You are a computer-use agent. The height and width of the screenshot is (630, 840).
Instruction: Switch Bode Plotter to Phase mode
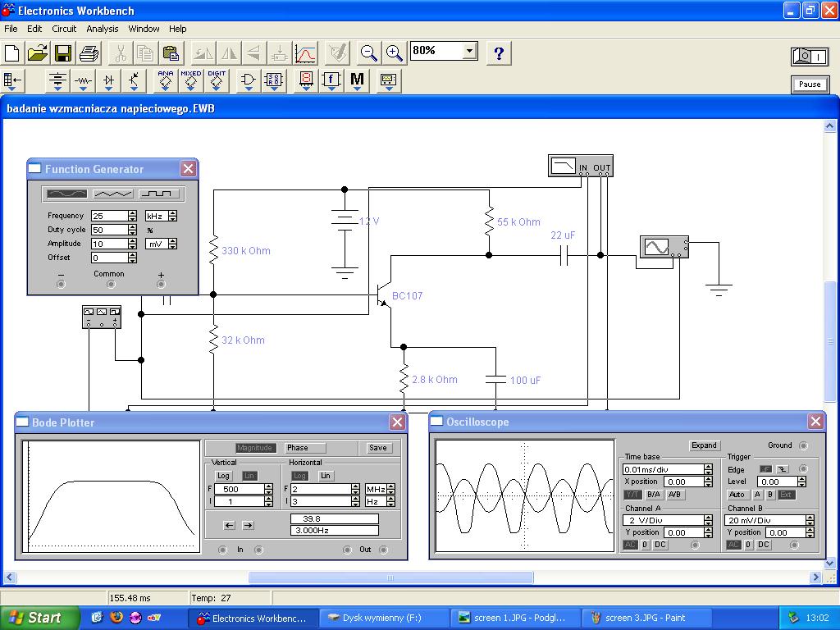[x=304, y=448]
